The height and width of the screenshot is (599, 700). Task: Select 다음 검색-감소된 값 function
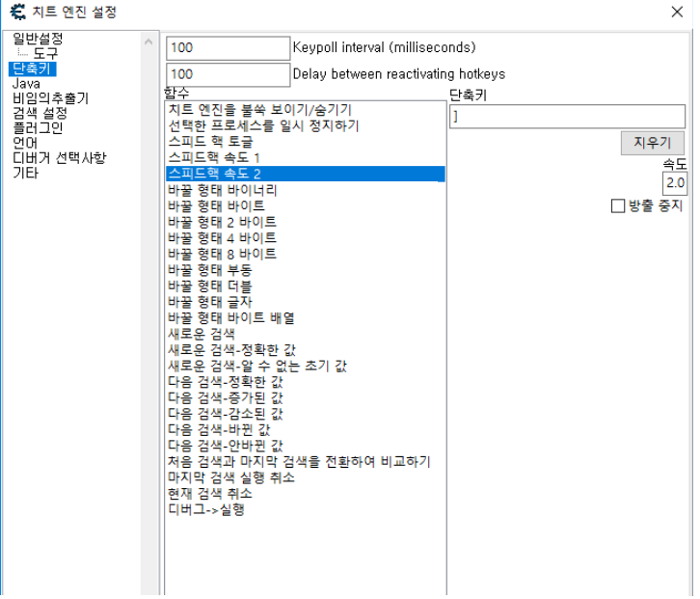(308, 416)
